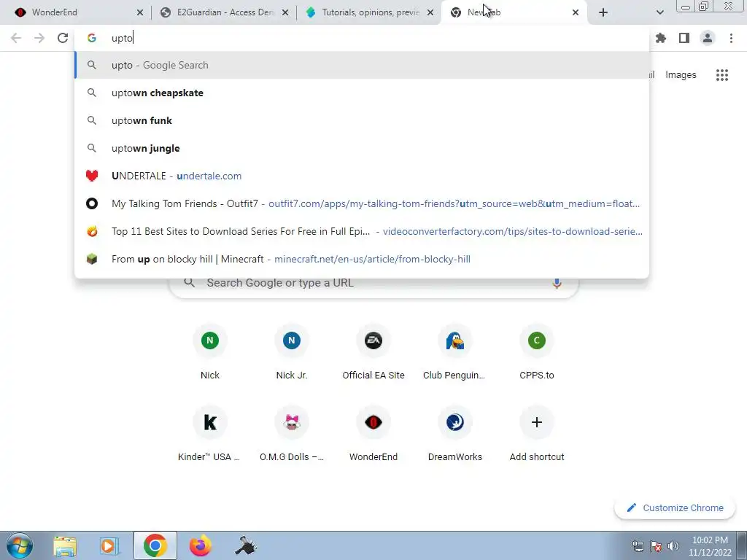
Task: Open the last pinned taskbar program icon
Action: (246, 545)
